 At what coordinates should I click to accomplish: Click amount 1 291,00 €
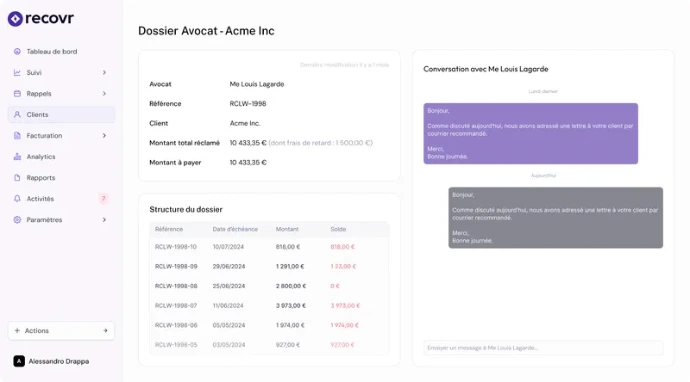coord(290,266)
